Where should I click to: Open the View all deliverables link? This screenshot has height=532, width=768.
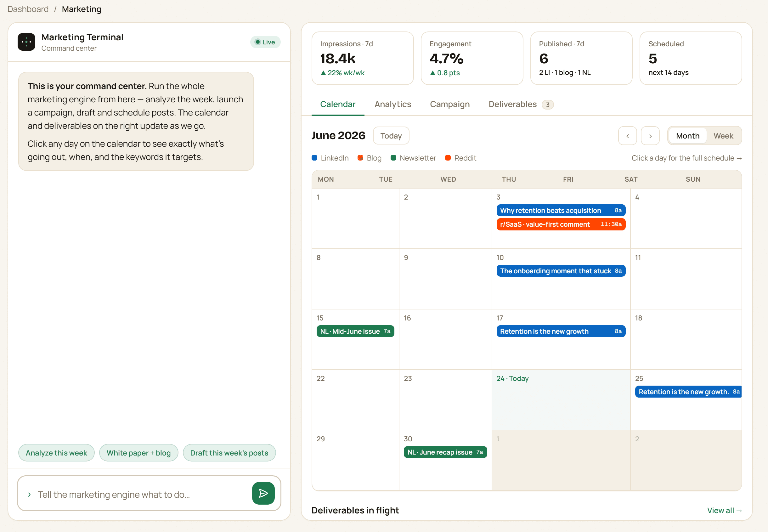(724, 510)
